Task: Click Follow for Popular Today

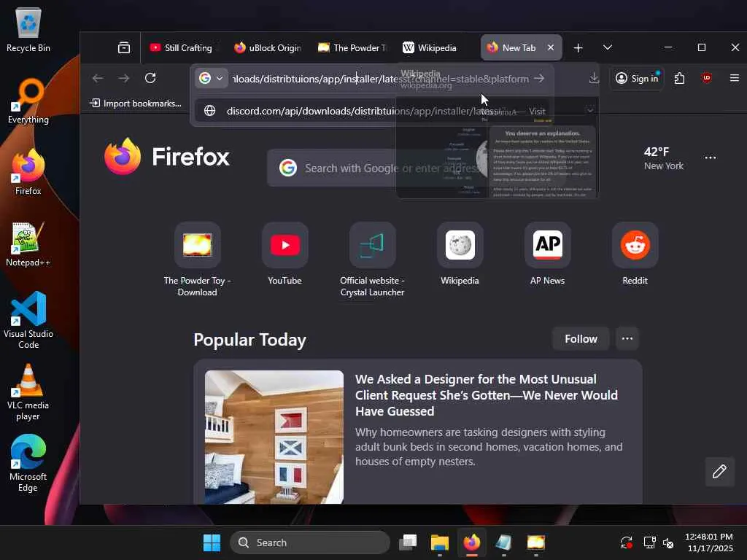Action: point(581,338)
